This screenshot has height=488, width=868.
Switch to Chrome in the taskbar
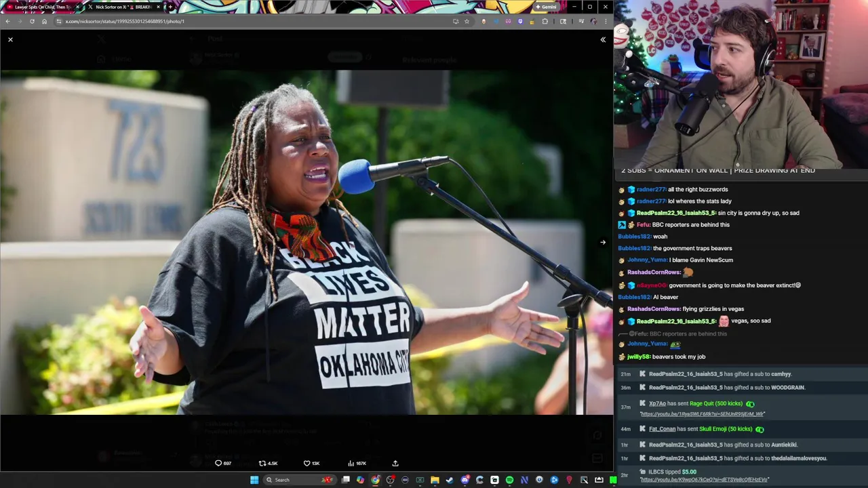(375, 480)
